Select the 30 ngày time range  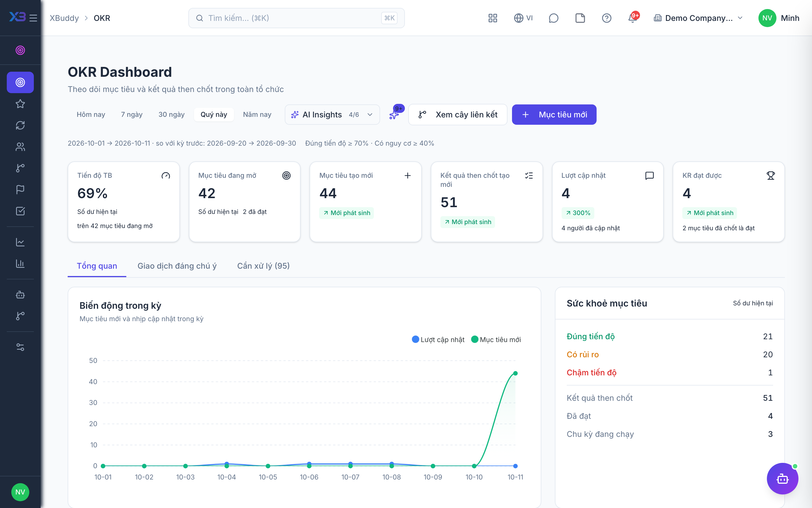tap(171, 115)
